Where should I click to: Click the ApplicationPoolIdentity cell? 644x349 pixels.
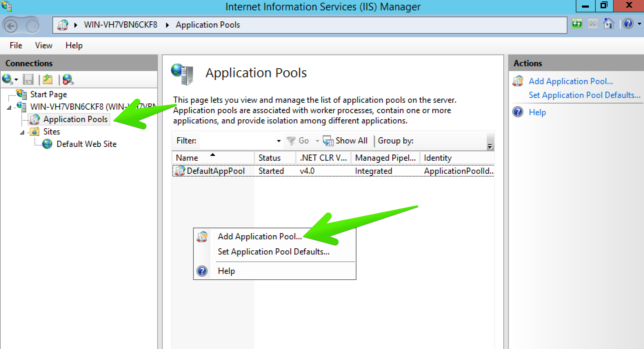[x=459, y=171]
